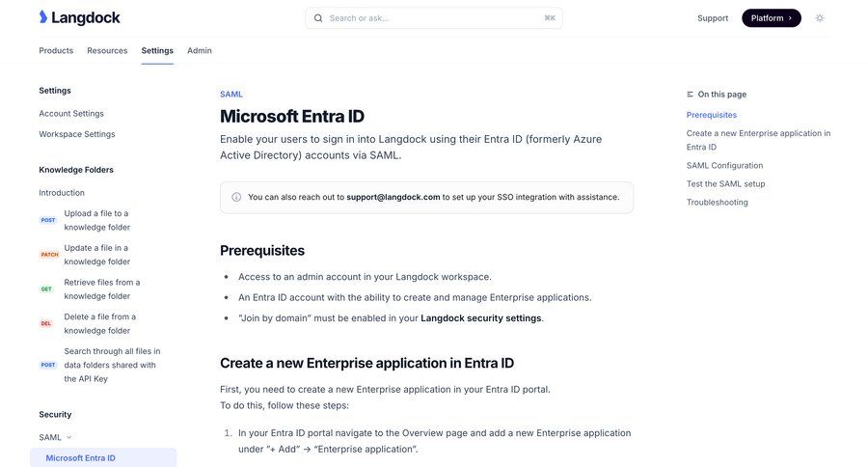Open the Support link

(x=713, y=18)
